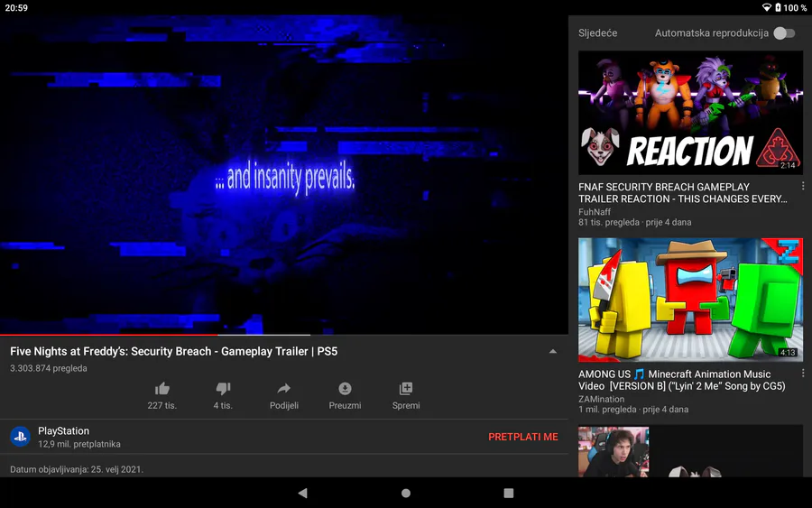Viewport: 812px width, 508px height.
Task: Open AMONG US Minecraft Animation title
Action: 681,380
